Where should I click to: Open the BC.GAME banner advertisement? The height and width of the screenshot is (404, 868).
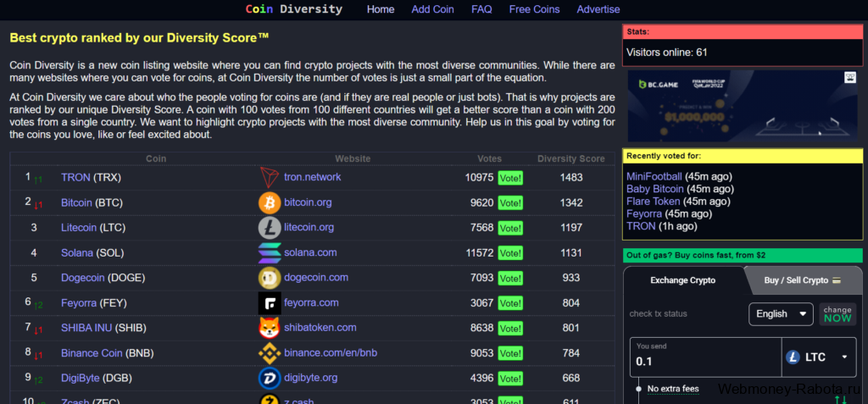coord(743,106)
